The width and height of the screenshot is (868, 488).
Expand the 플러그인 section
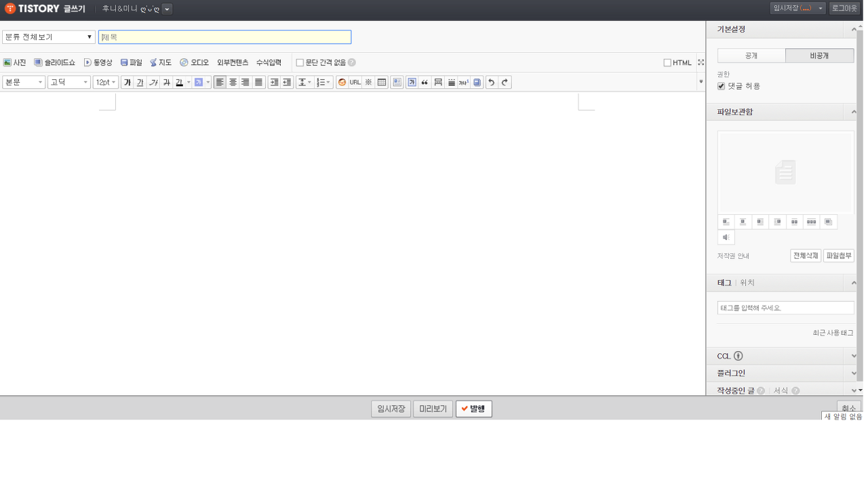point(854,373)
